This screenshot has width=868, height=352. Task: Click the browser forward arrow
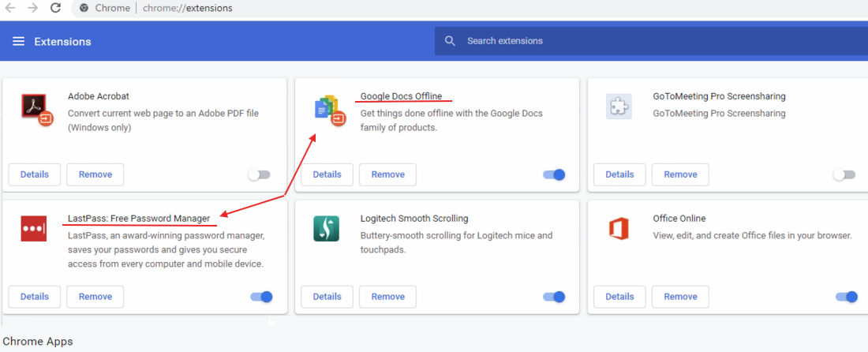(32, 8)
